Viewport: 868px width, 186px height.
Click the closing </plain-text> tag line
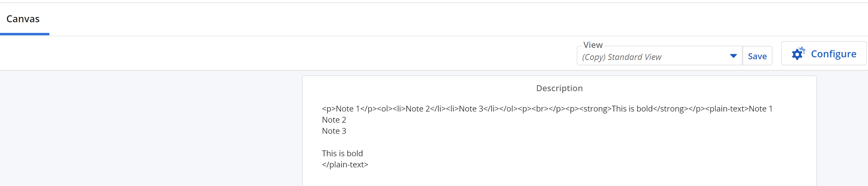click(345, 165)
